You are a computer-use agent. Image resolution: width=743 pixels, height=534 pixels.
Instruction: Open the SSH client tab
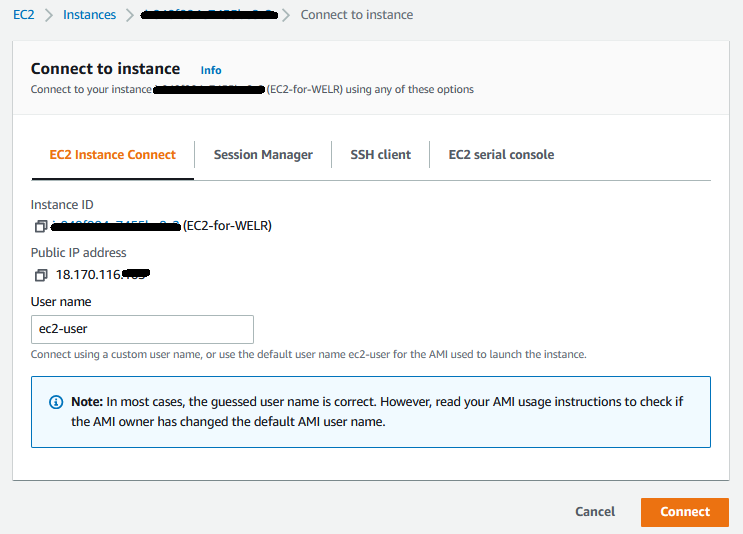pyautogui.click(x=380, y=155)
